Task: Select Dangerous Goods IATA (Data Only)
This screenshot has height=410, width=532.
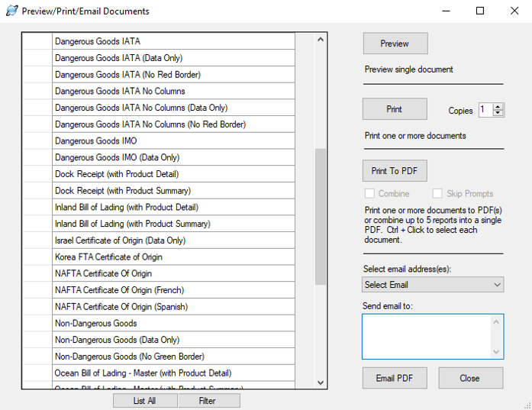Action: pyautogui.click(x=174, y=58)
